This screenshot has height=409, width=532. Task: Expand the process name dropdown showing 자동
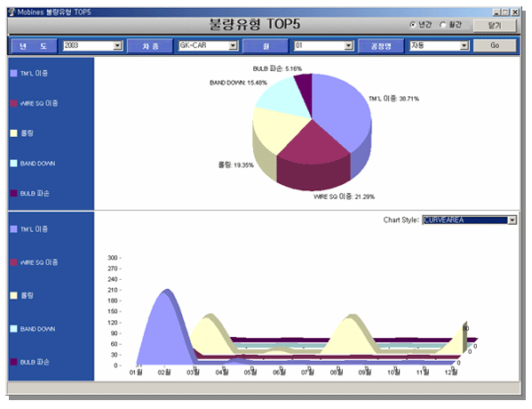(x=465, y=45)
